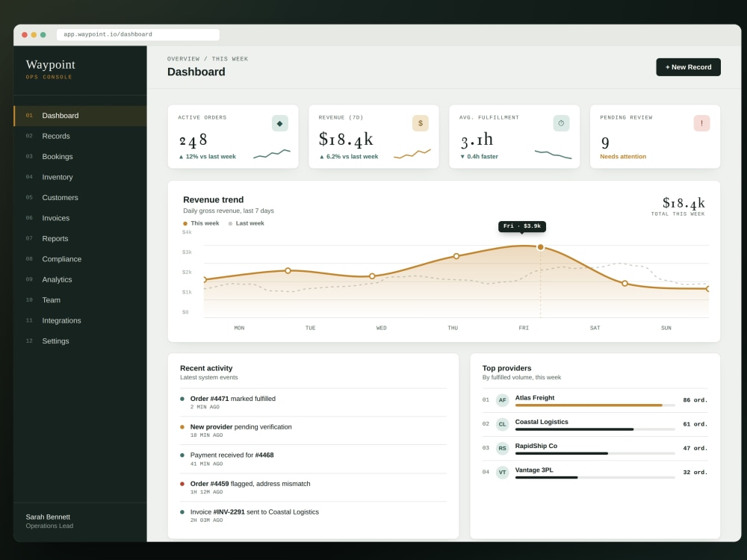
Task: Click the Fri $3.9k tooltip
Action: tap(522, 226)
